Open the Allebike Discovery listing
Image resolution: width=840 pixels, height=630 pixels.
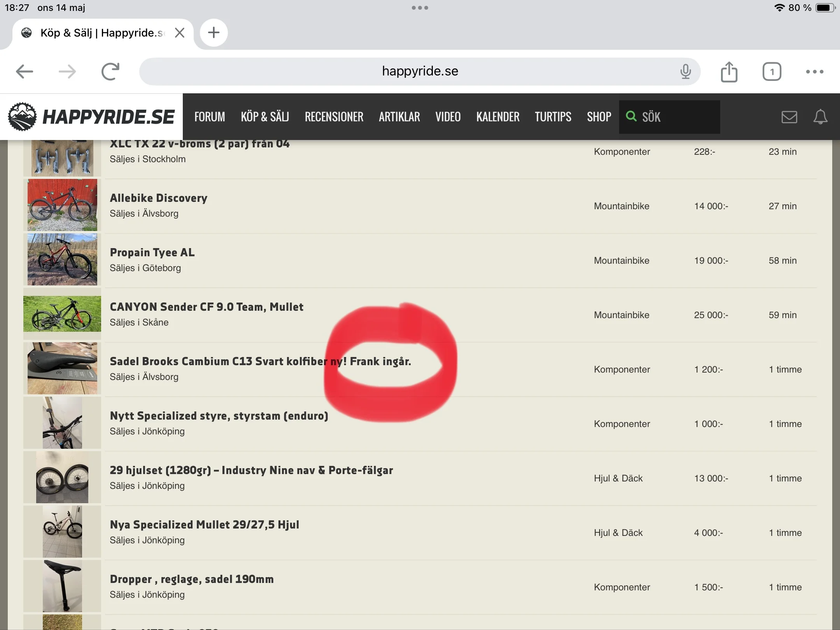(159, 198)
